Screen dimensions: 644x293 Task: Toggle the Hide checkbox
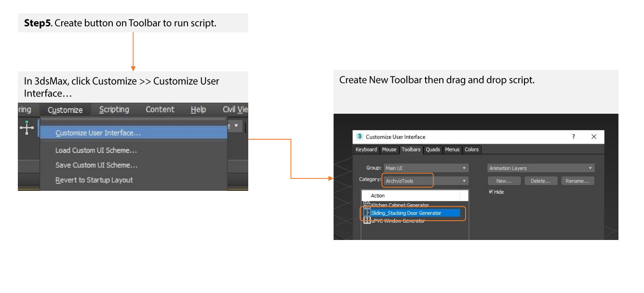click(491, 192)
